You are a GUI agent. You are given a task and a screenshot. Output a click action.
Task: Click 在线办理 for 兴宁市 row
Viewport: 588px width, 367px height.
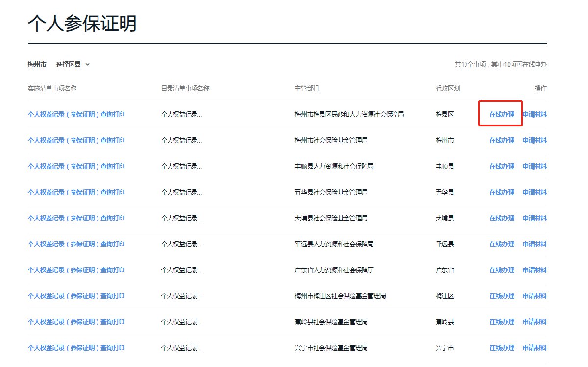click(502, 348)
